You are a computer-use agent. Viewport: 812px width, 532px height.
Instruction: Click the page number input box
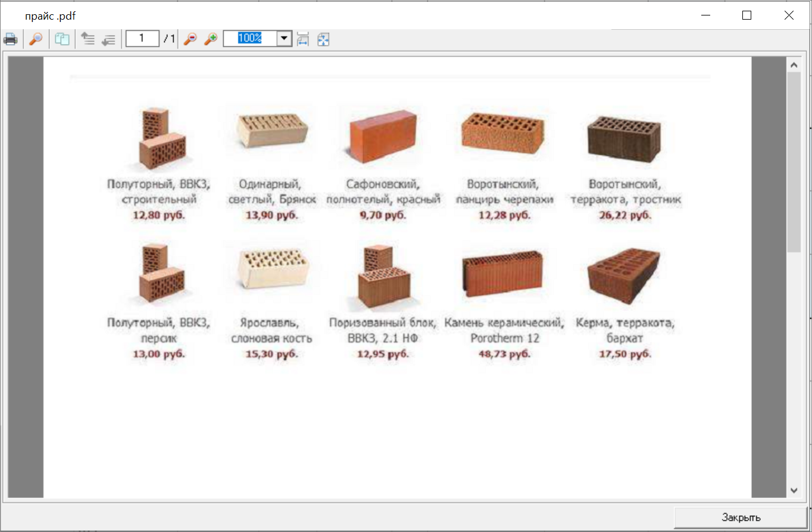click(142, 39)
